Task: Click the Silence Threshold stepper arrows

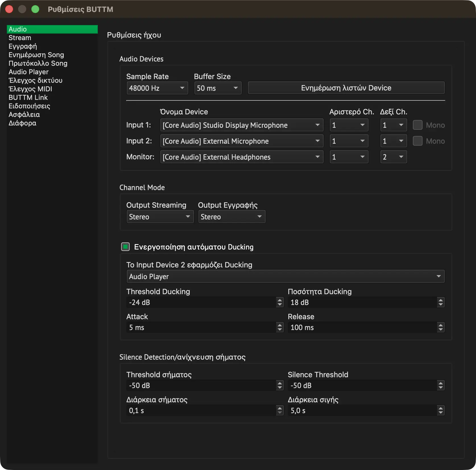Action: coord(441,386)
